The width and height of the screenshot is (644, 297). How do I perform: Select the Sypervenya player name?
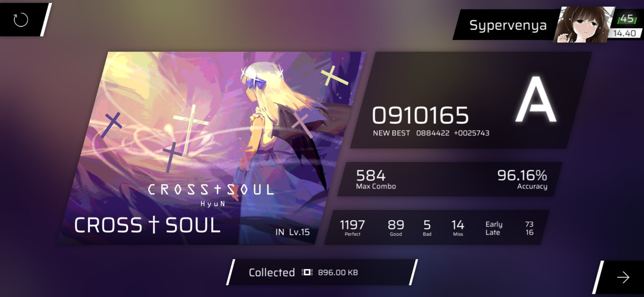tap(508, 25)
